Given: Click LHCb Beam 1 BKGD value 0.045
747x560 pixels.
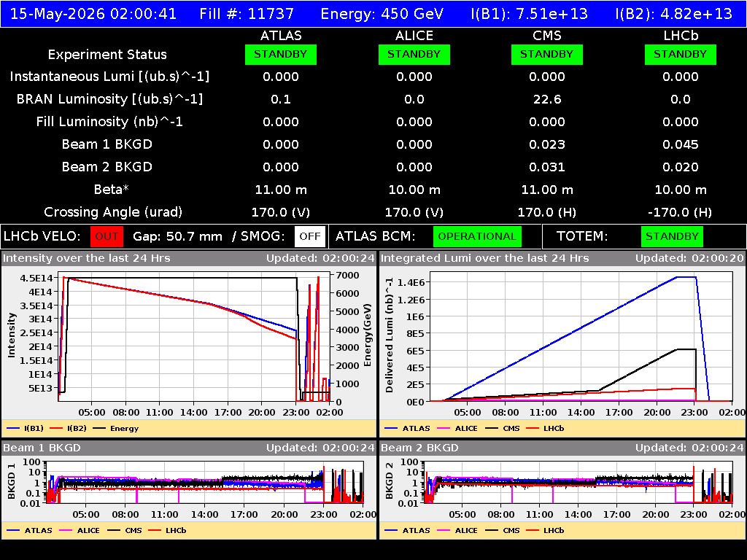Looking at the screenshot, I should [x=681, y=144].
